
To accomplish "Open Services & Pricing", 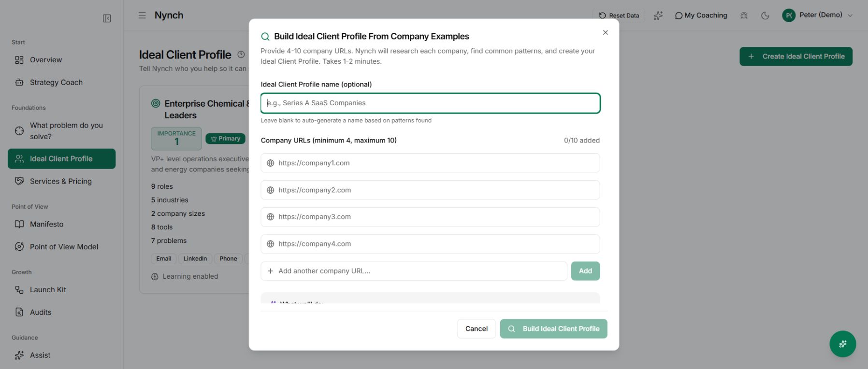I will coord(61,181).
